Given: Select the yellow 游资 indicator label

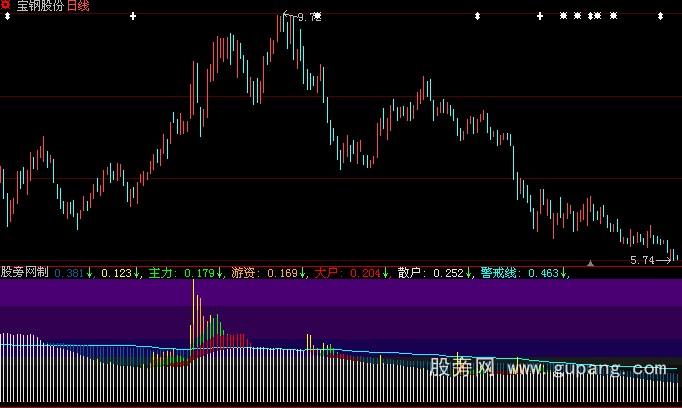Looking at the screenshot, I should 245,272.
